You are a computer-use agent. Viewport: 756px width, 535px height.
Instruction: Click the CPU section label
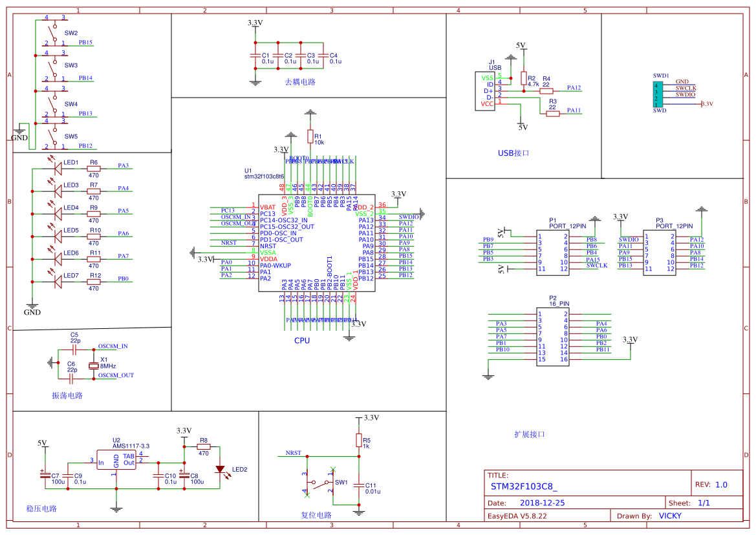click(302, 341)
